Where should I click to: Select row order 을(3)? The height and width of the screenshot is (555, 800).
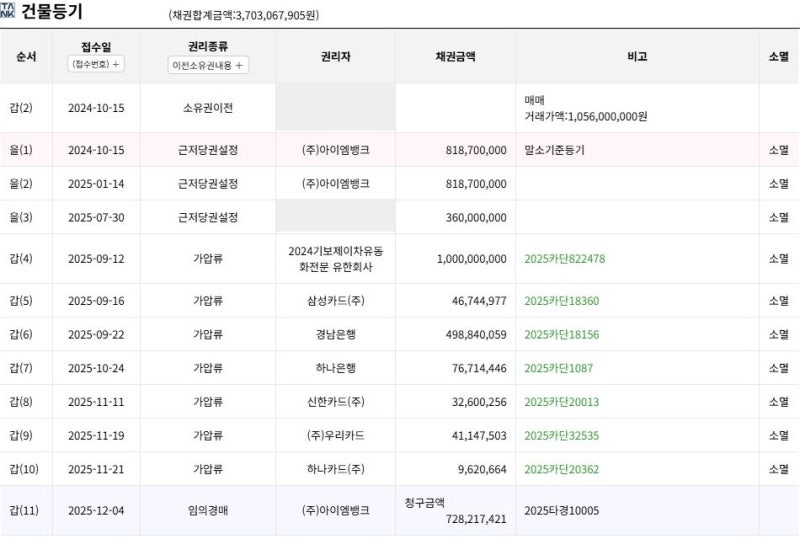pyautogui.click(x=21, y=217)
